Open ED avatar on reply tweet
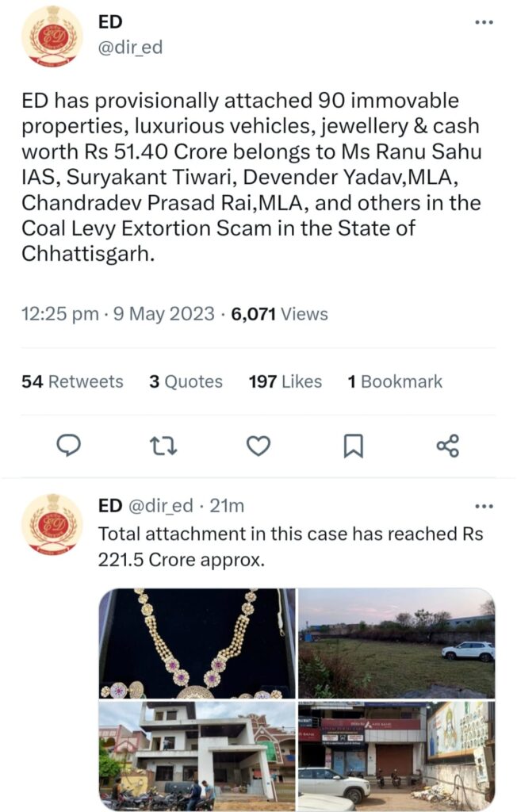This screenshot has width=517, height=812. click(x=52, y=524)
